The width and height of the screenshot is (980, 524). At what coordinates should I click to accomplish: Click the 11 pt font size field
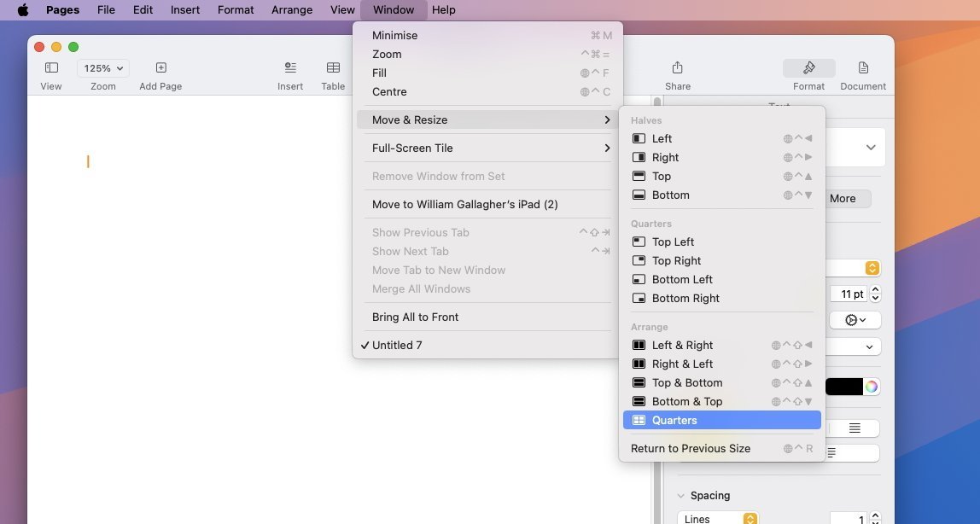pyautogui.click(x=849, y=294)
